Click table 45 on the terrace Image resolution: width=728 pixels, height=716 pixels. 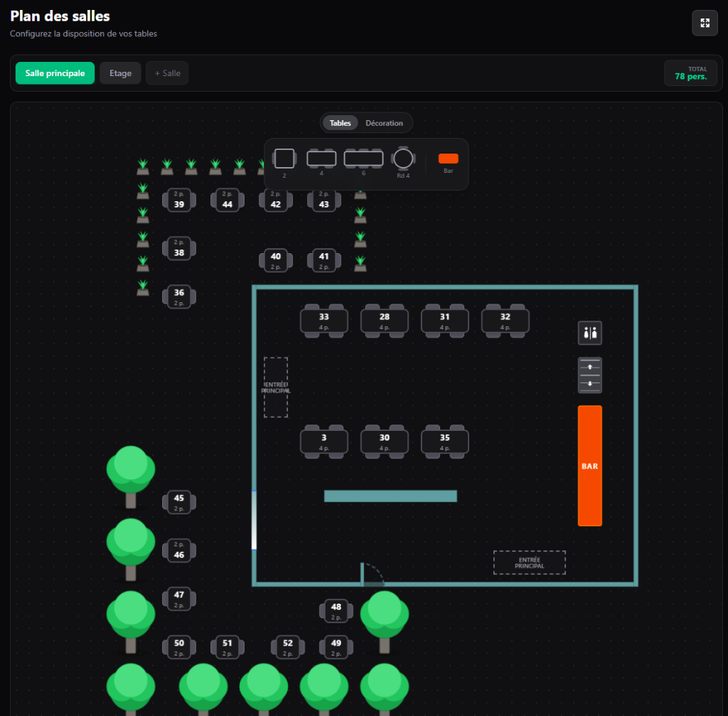179,502
